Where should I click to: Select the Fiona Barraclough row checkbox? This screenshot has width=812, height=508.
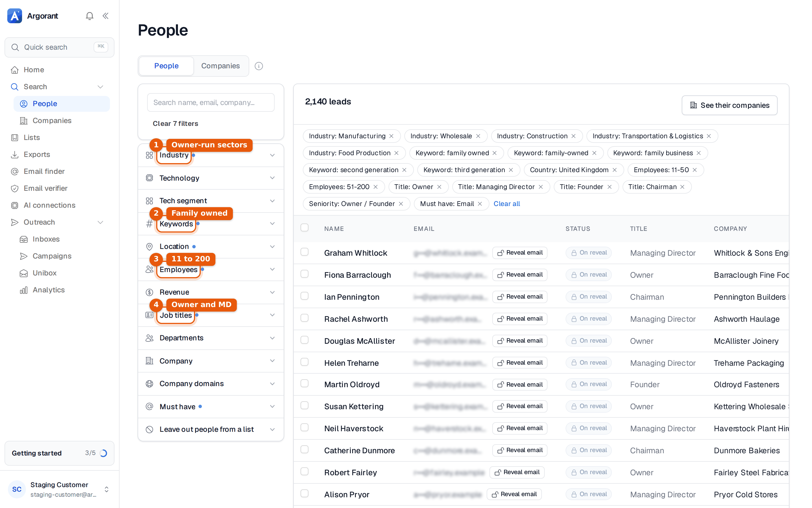pyautogui.click(x=304, y=274)
